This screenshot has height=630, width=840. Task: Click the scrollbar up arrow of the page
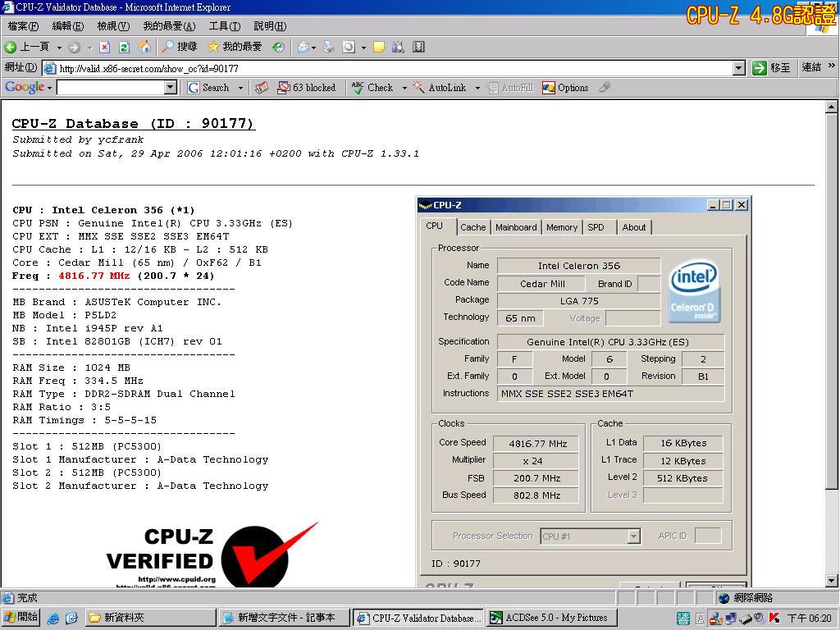831,107
